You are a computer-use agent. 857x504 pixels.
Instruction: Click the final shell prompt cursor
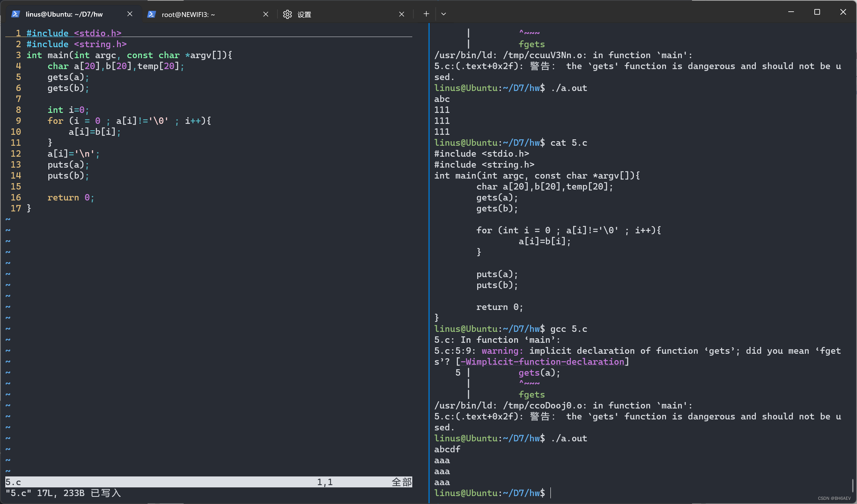click(x=551, y=493)
